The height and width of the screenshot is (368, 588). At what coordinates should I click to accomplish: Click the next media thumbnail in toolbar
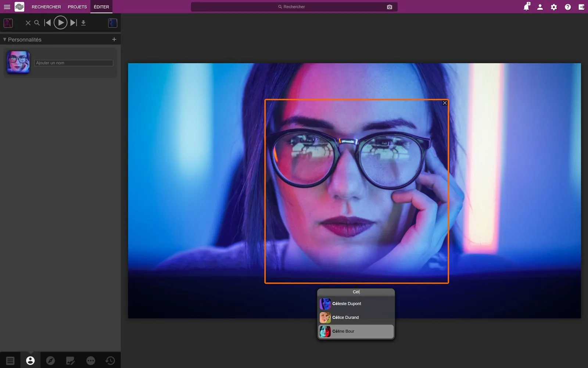coord(113,23)
